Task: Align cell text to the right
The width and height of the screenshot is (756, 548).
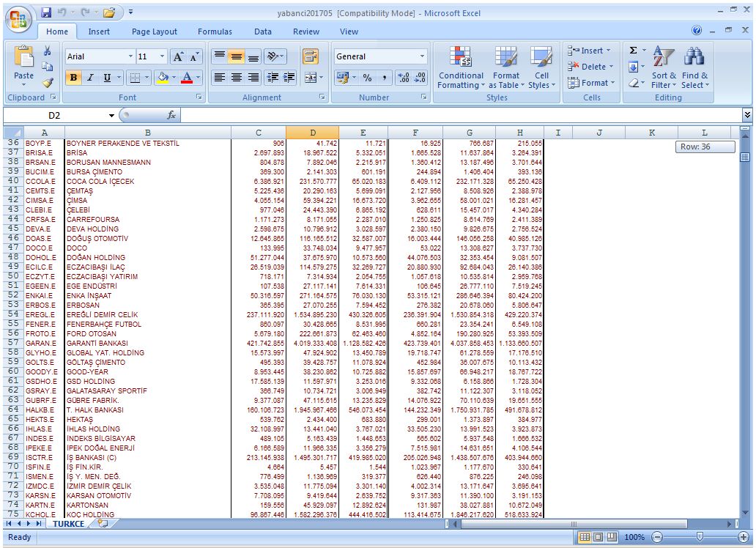Action: 253,77
